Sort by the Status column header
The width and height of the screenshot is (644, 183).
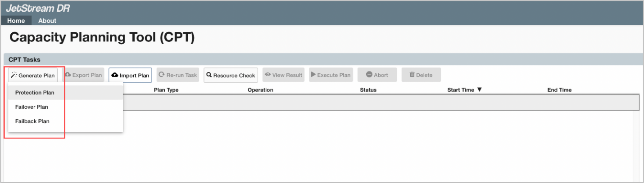(x=368, y=90)
